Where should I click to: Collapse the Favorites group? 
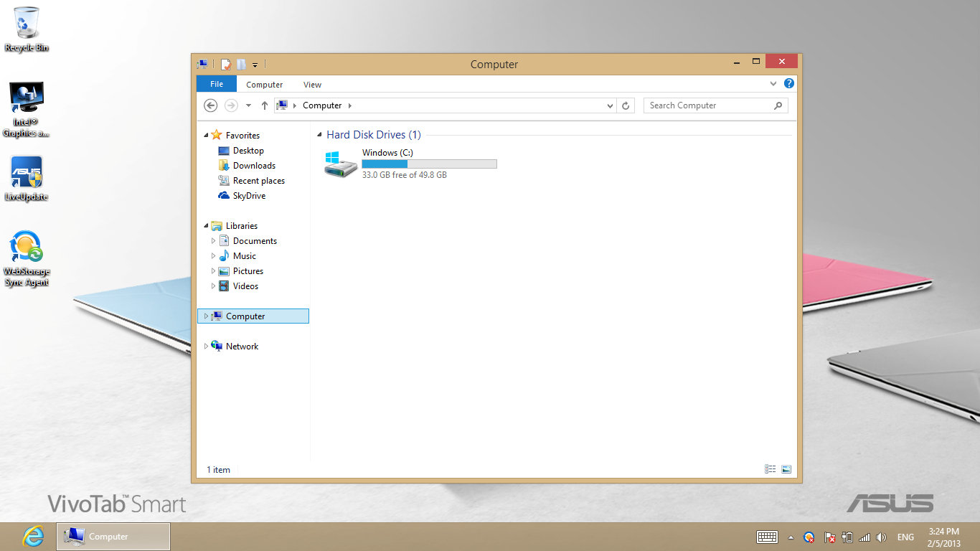207,136
